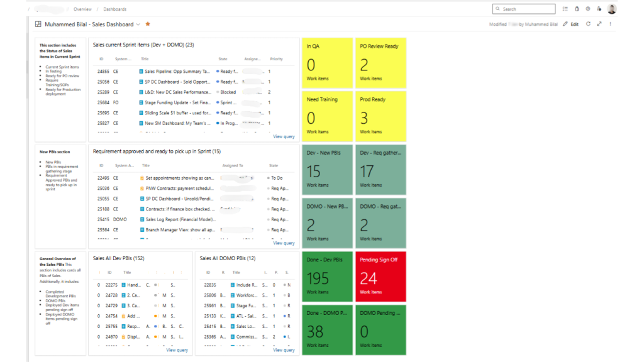Open the work items list icon in header
This screenshot has height=362, width=644.
tap(565, 9)
